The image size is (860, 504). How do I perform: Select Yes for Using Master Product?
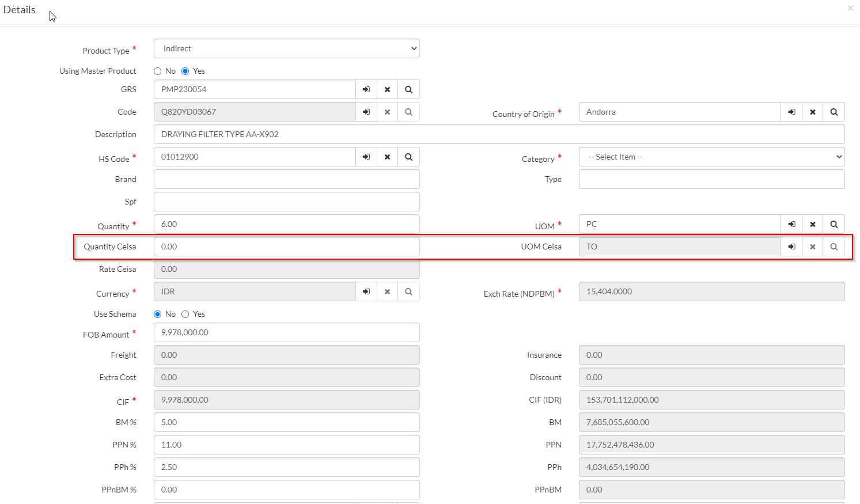pos(185,71)
